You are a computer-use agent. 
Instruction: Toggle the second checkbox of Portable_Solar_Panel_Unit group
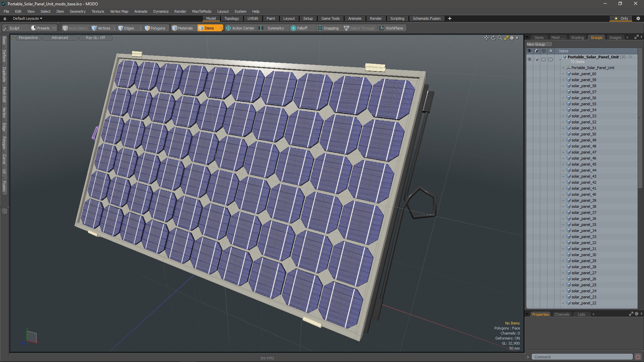[x=550, y=59]
